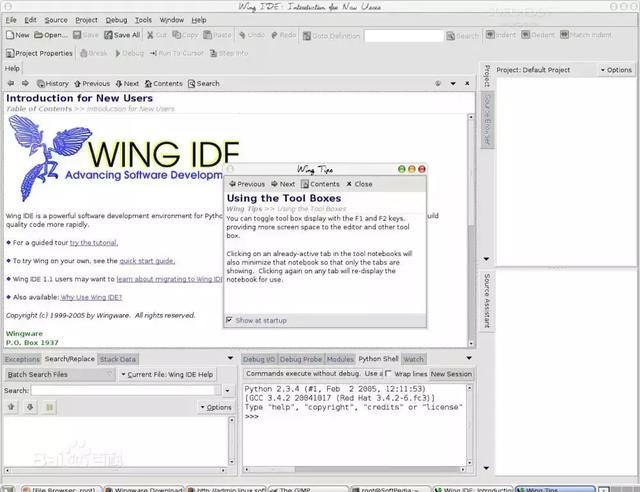The height and width of the screenshot is (492, 640).
Task: Open the Tools menu
Action: [143, 20]
